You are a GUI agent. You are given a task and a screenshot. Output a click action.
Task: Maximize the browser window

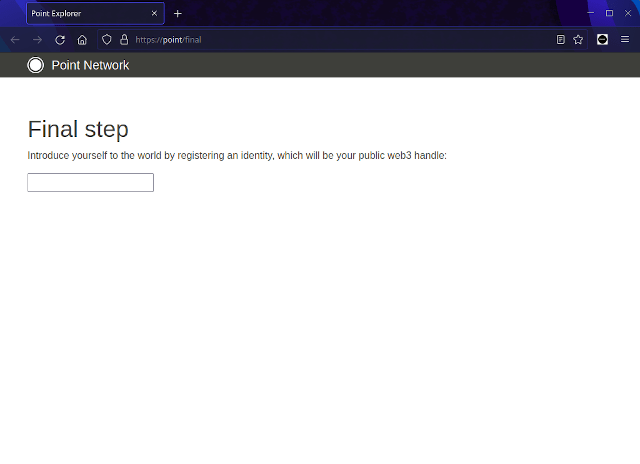[609, 13]
